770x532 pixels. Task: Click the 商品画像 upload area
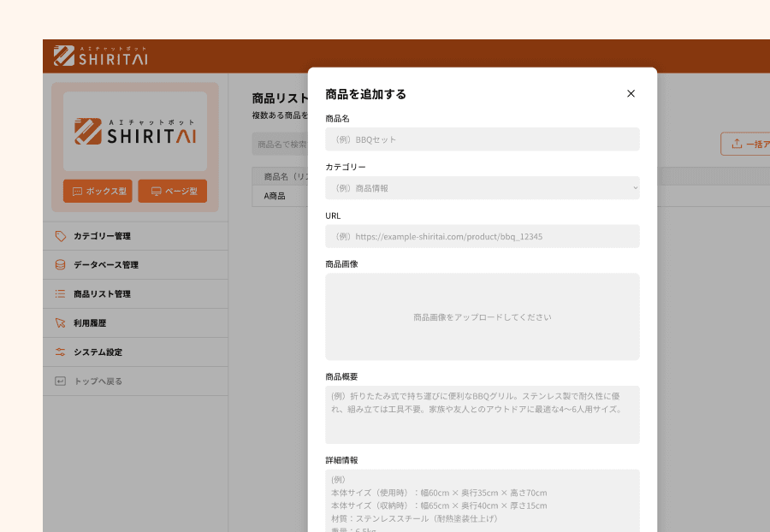pyautogui.click(x=482, y=316)
